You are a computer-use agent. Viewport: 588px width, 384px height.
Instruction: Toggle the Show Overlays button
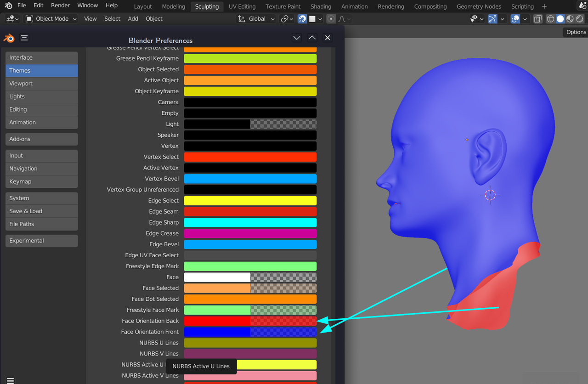515,19
